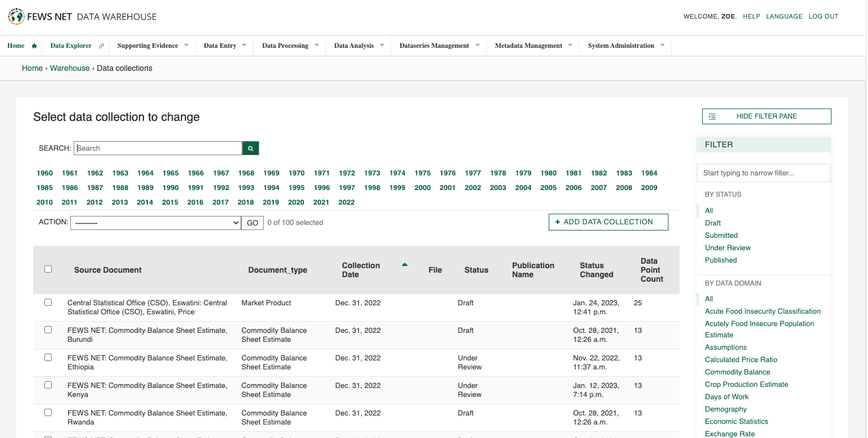Click the Warehouse breadcrumb link
868x438 pixels.
tap(70, 68)
